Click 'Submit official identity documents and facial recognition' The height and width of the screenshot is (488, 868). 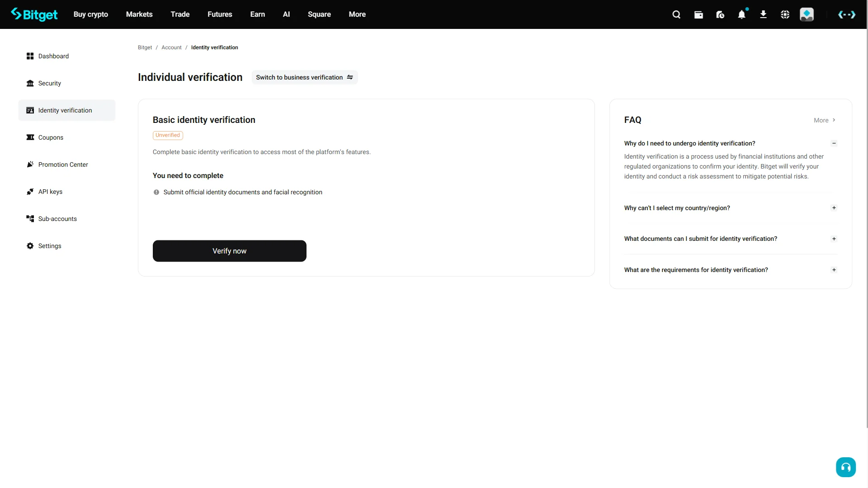[243, 192]
